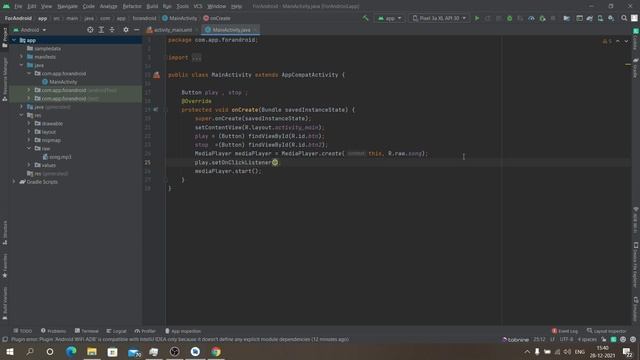Image resolution: width=640 pixels, height=360 pixels.
Task: Open the TODO tool window
Action: [22, 331]
